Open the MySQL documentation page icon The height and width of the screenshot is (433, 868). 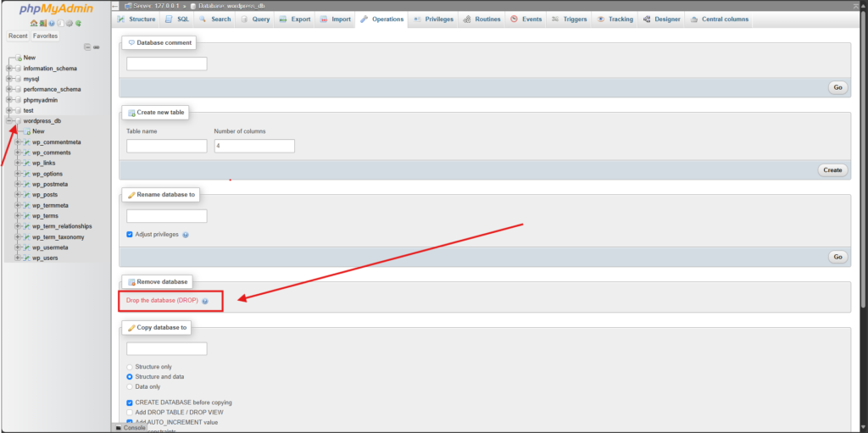click(60, 23)
